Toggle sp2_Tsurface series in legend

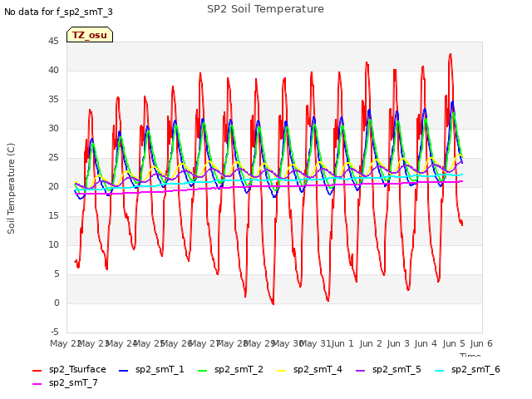(69, 369)
